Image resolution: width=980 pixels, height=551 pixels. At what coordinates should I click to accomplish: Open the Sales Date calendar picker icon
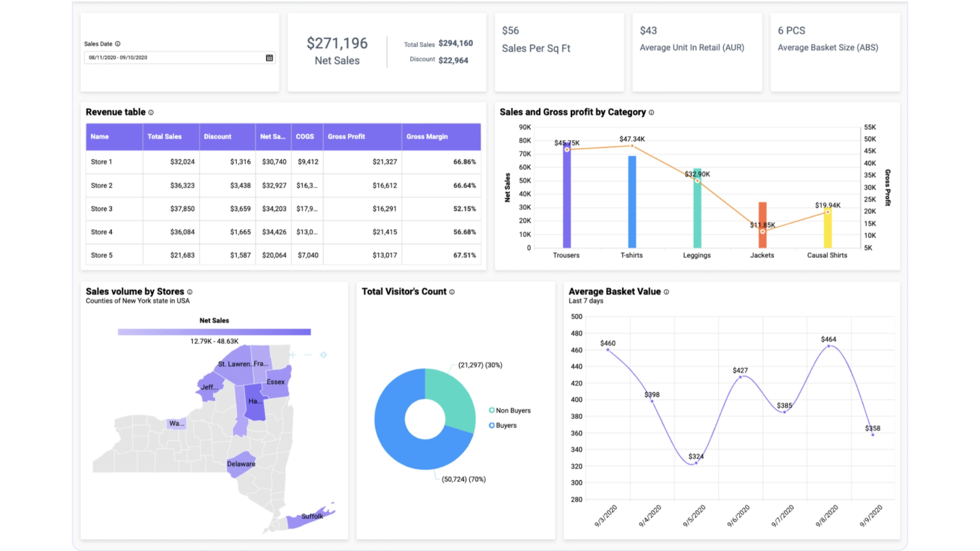coord(269,58)
